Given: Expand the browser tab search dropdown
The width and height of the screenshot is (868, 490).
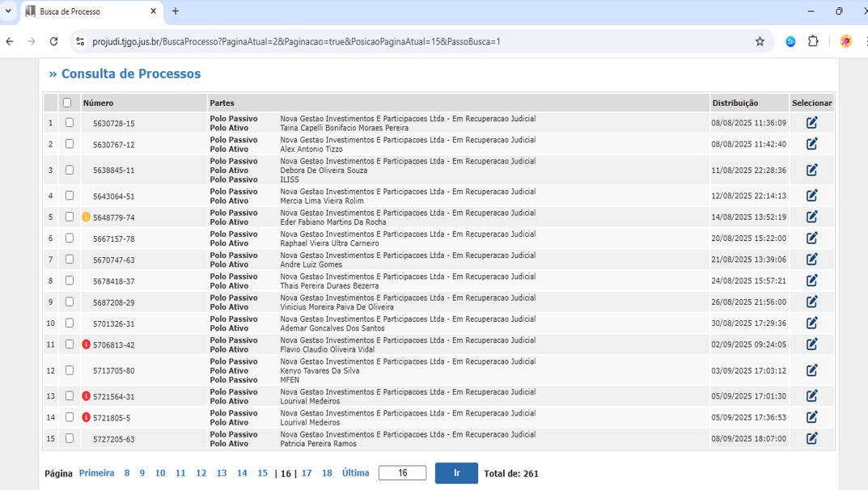Looking at the screenshot, I should (9, 11).
